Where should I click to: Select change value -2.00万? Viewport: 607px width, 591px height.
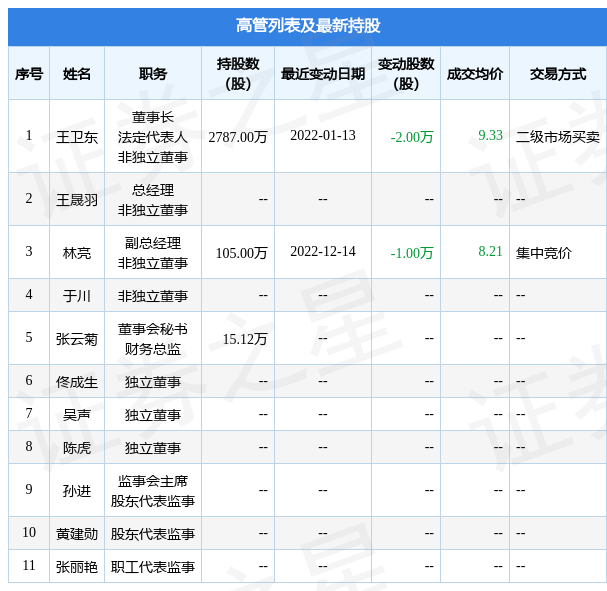pos(412,137)
